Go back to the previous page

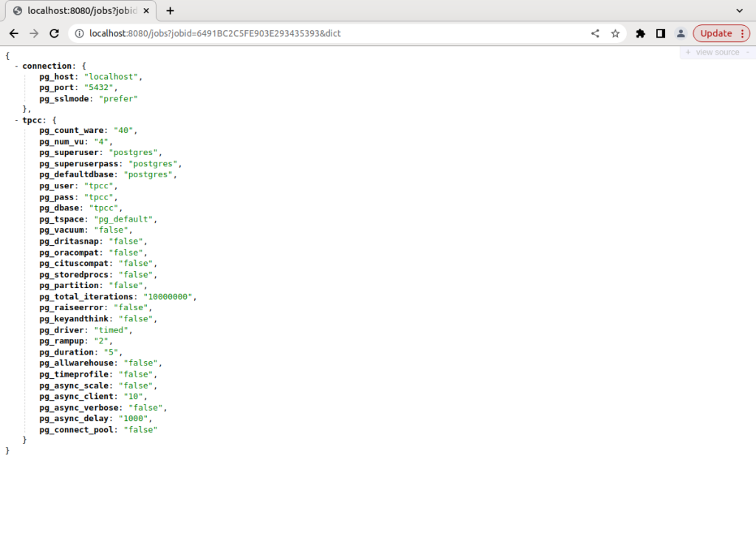pyautogui.click(x=14, y=33)
